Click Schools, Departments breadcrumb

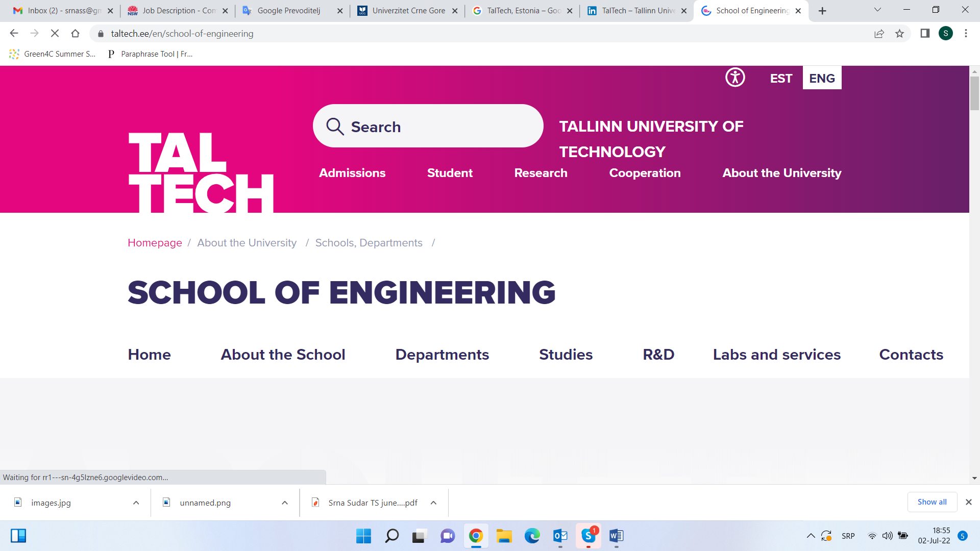[369, 243]
